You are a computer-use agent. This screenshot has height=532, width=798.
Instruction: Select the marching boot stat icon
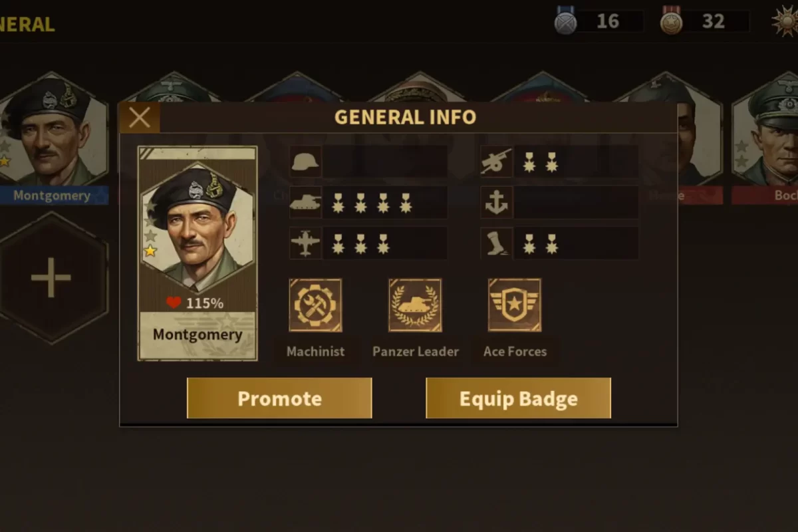497,243
